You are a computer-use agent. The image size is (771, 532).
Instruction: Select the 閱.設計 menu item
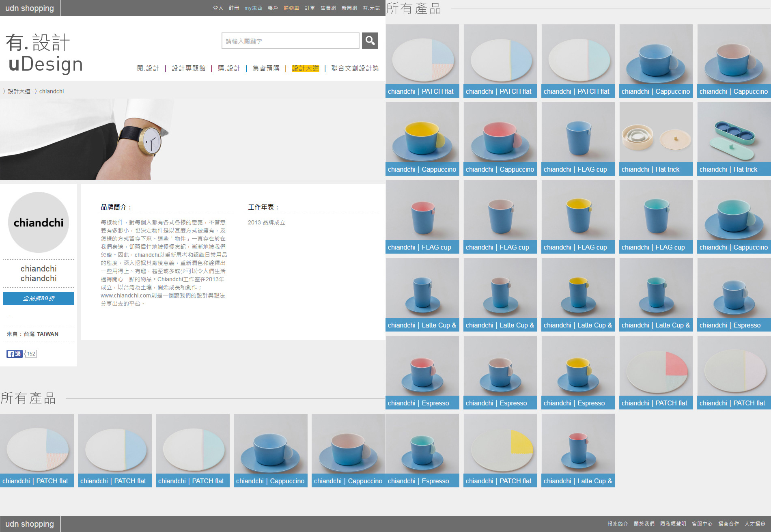[148, 68]
